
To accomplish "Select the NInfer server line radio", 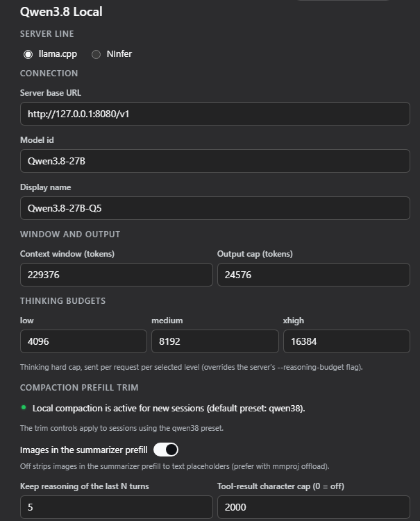I will [x=96, y=54].
